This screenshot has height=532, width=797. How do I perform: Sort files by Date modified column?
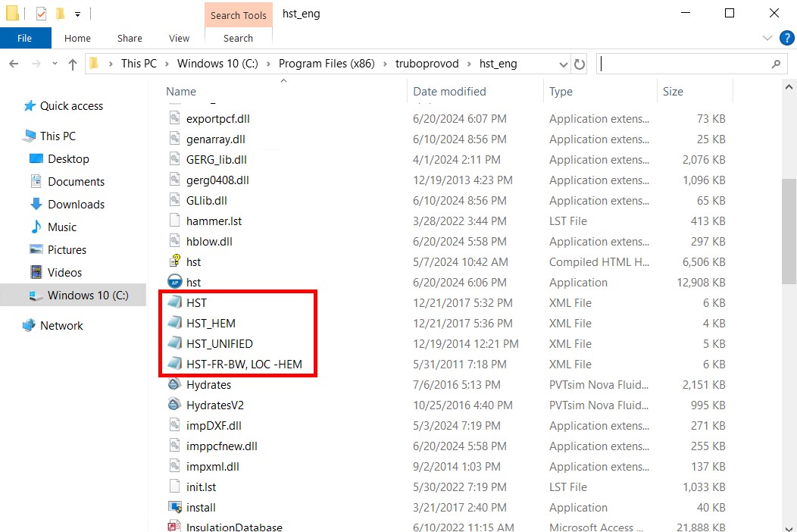tap(449, 92)
